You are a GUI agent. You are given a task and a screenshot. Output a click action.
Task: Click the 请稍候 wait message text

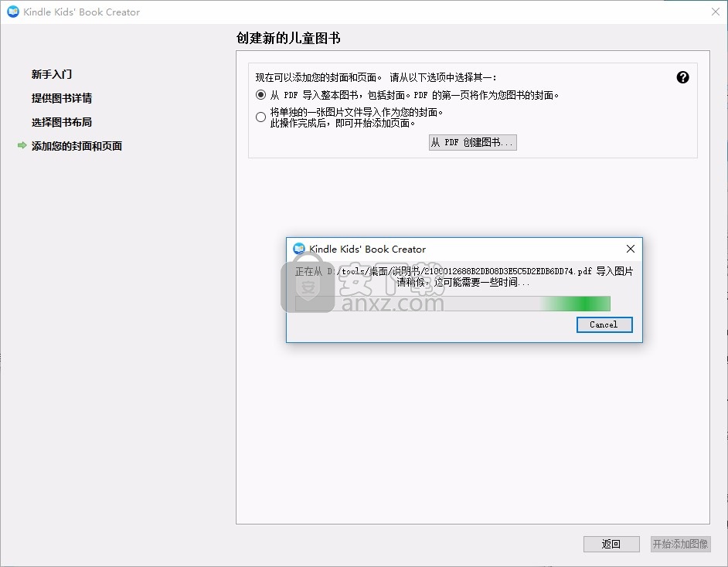pyautogui.click(x=463, y=282)
